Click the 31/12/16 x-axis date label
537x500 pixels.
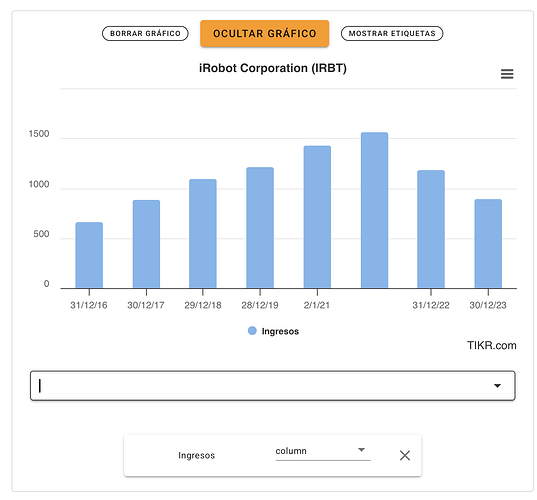point(89,305)
